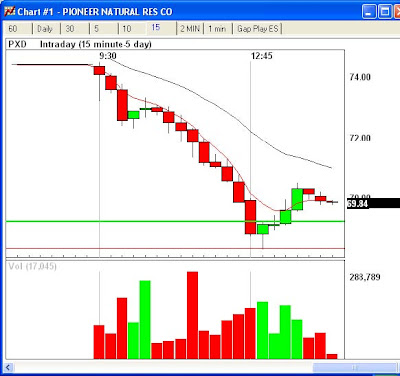Switch to the Gap Play ES tab
The image size is (400, 376).
click(258, 29)
